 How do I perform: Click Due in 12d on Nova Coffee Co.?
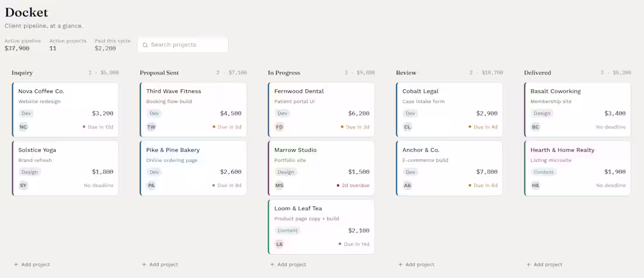point(98,127)
